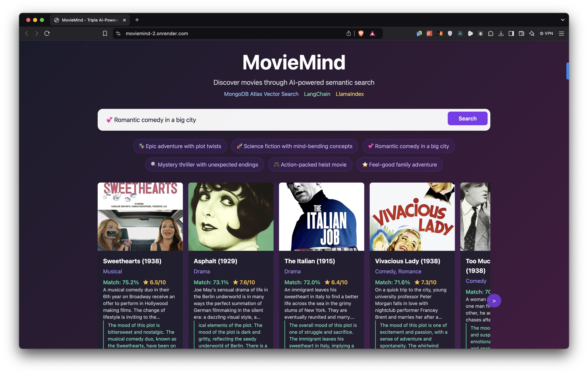Open the Extensions puzzle-piece menu
Screen dimensions: 588x374
click(491, 33)
